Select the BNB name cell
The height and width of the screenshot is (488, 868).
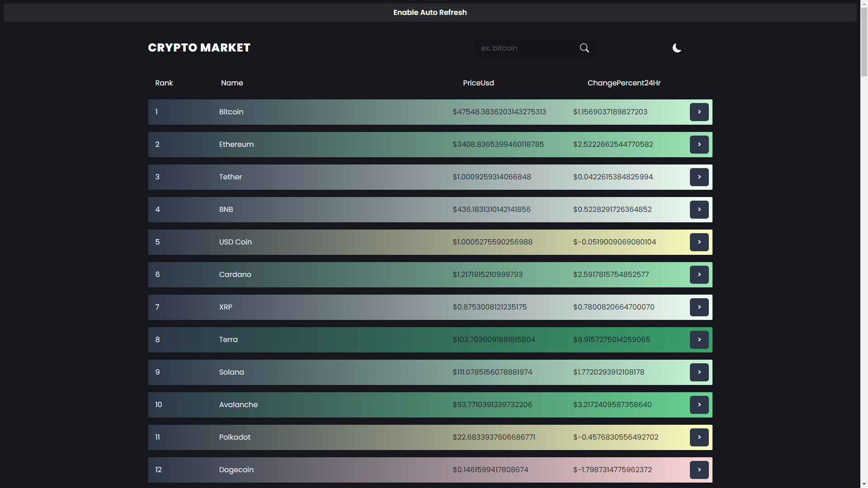point(226,210)
